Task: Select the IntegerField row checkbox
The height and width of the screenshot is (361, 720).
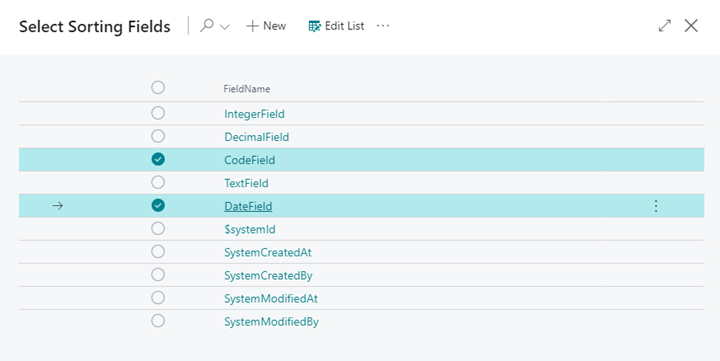Action: (158, 113)
